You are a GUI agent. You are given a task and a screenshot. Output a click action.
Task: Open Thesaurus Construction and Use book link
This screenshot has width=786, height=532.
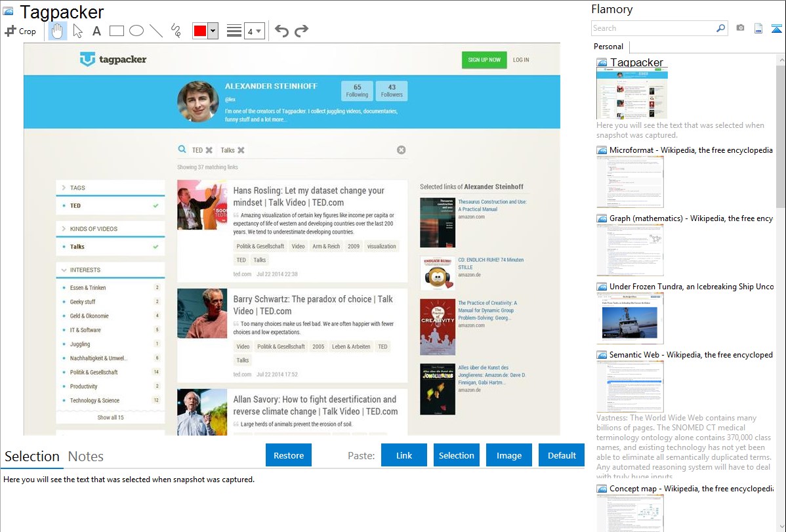(x=492, y=205)
